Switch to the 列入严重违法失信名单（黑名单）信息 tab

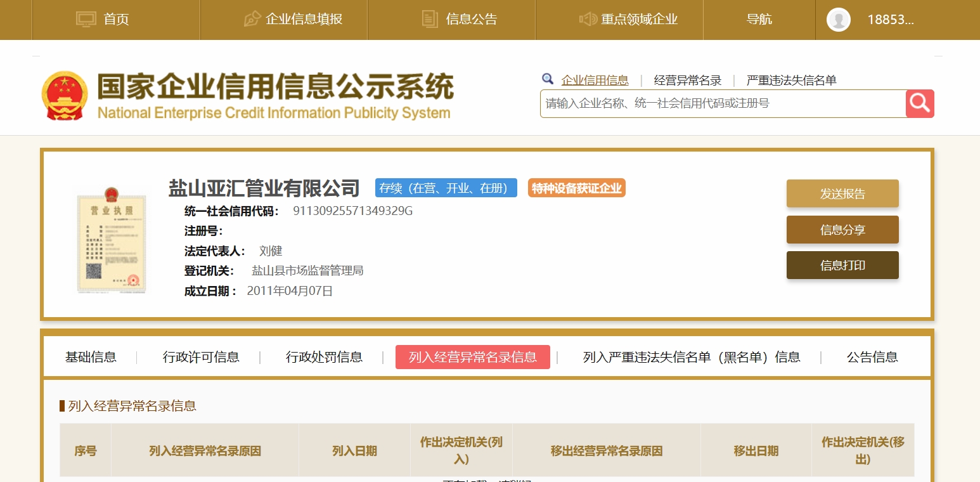click(x=692, y=357)
